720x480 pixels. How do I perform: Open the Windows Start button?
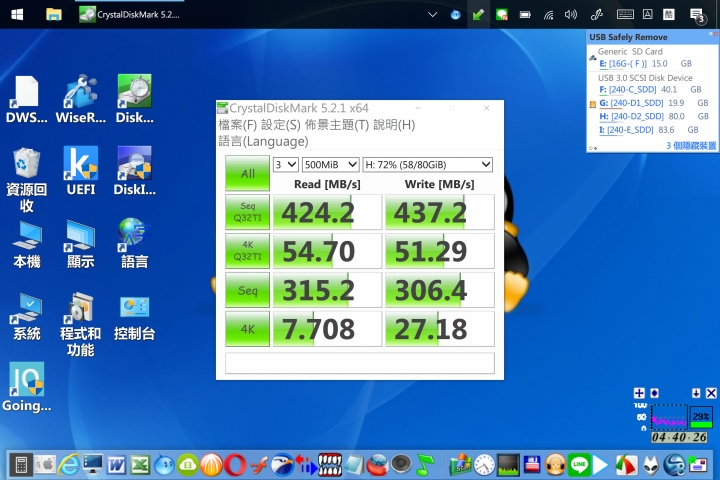click(17, 14)
